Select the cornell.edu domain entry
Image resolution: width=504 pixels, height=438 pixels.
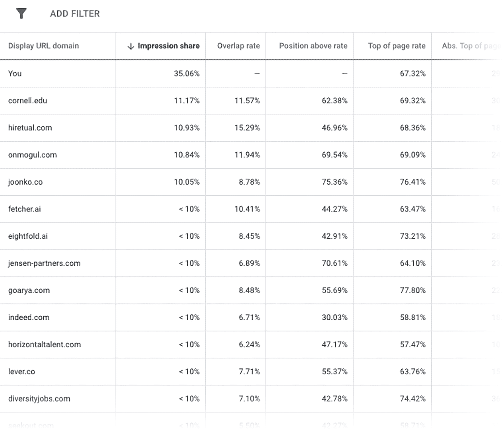pos(28,100)
